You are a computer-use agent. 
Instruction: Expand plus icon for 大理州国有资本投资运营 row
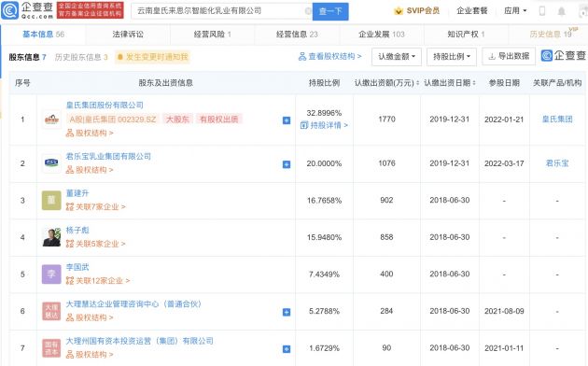coord(287,349)
